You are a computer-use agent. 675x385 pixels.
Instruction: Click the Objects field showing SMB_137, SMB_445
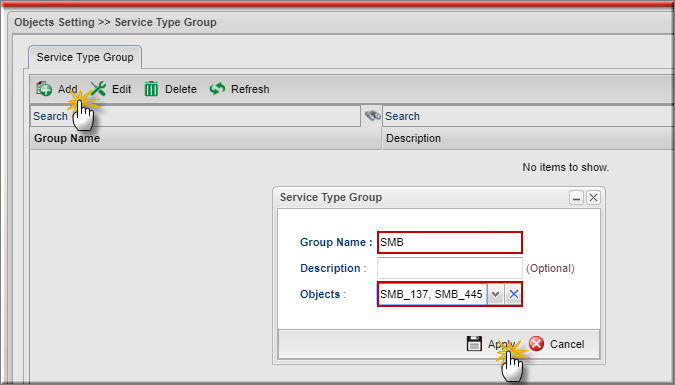[432, 295]
